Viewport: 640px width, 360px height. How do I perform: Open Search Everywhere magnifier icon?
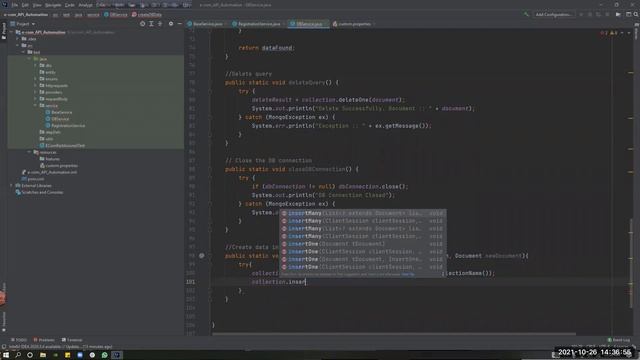[x=636, y=14]
